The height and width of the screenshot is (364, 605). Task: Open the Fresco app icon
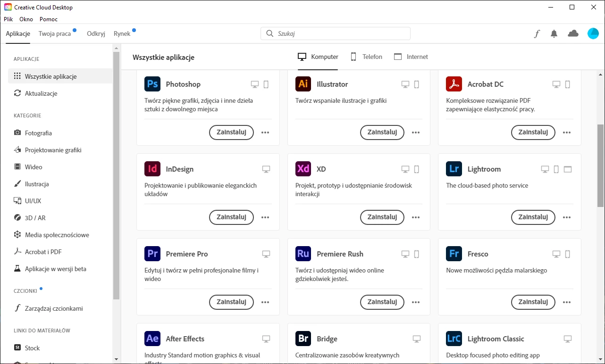[x=454, y=254]
